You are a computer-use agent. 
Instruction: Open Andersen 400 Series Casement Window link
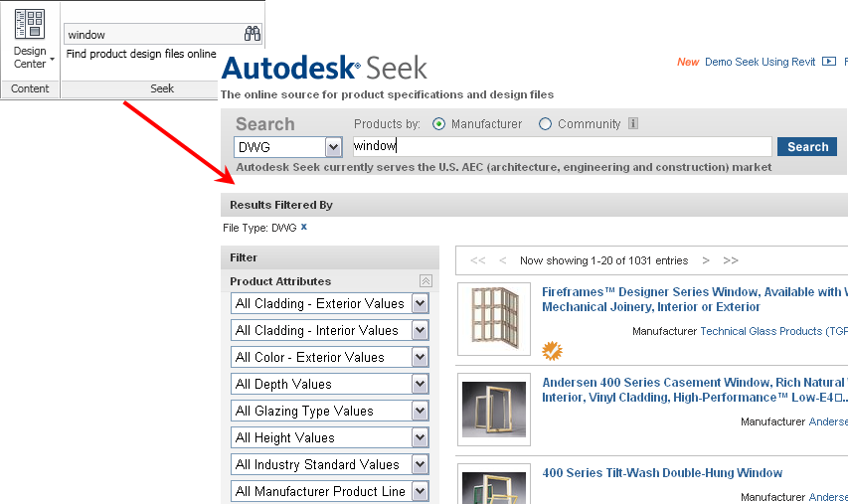694,390
